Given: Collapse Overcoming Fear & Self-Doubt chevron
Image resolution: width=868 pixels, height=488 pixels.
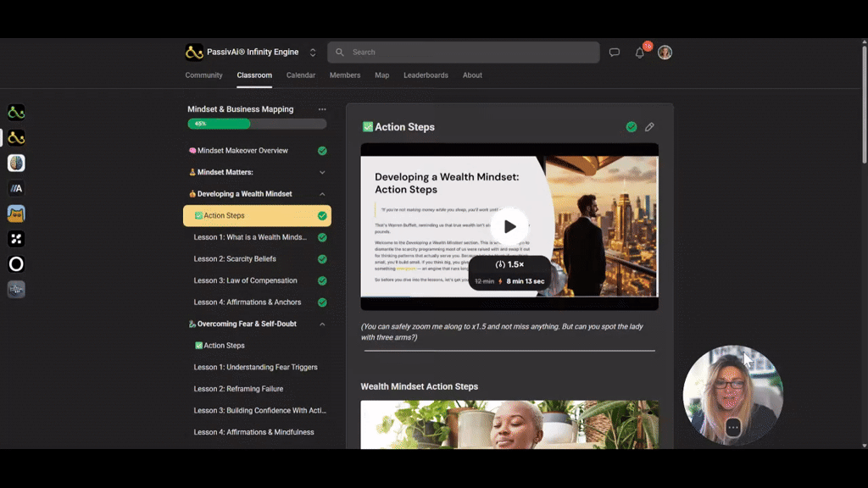Looking at the screenshot, I should pos(322,324).
